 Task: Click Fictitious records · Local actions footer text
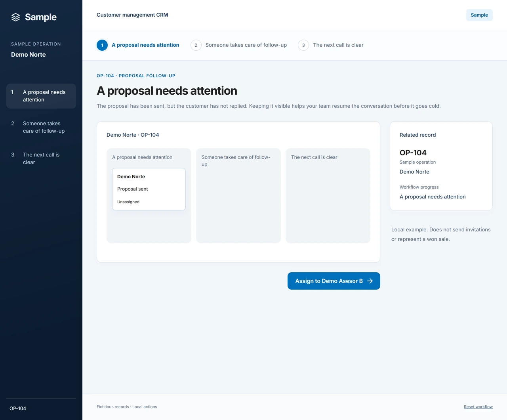tap(127, 407)
